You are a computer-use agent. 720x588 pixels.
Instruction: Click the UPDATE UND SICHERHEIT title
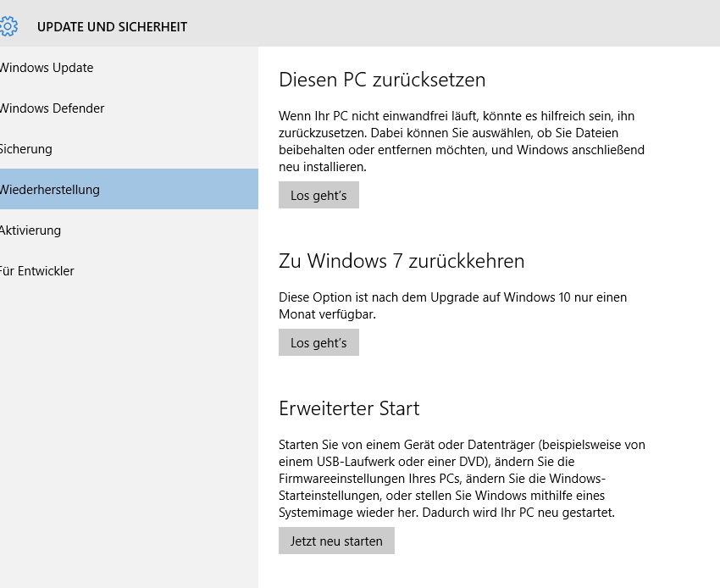pos(112,27)
